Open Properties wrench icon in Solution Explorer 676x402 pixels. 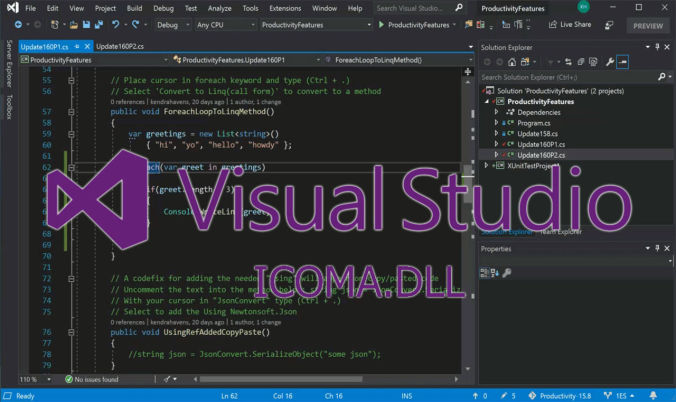tap(610, 62)
